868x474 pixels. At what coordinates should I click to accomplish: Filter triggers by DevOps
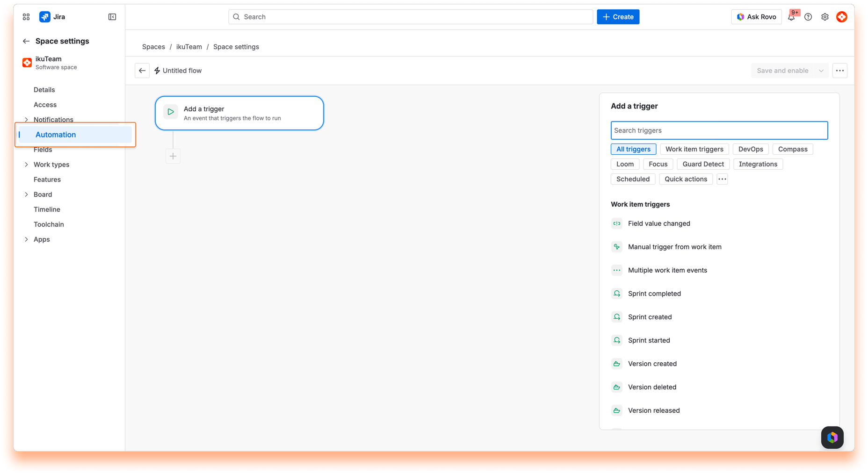pos(751,149)
